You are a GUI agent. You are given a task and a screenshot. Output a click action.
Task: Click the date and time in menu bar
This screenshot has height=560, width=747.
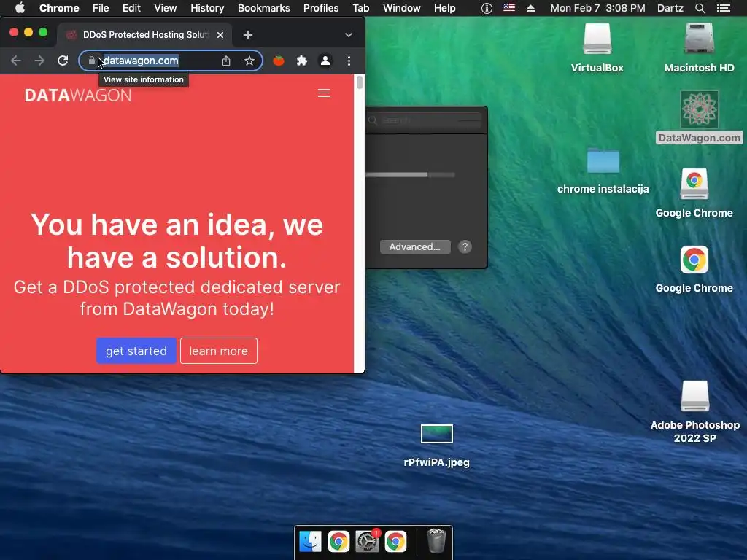click(598, 8)
